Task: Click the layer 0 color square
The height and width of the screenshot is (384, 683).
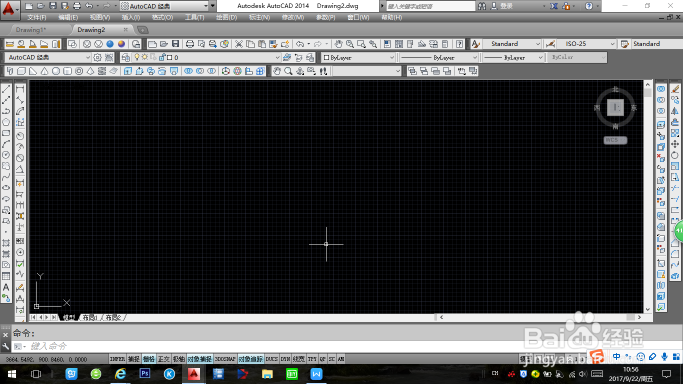Action: click(170, 57)
